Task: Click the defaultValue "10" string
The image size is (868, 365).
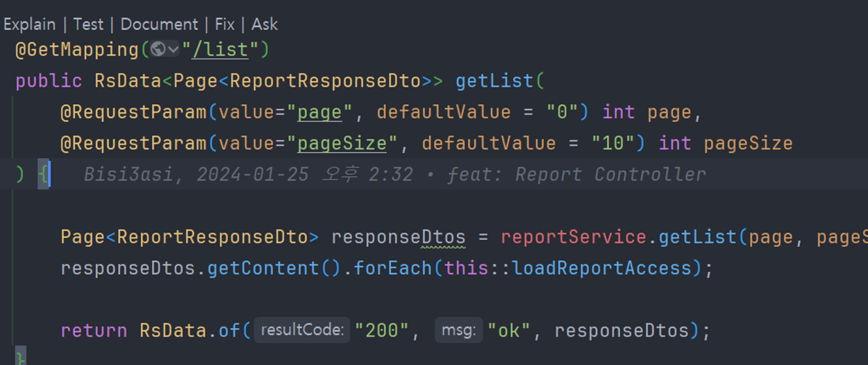Action: tap(613, 144)
